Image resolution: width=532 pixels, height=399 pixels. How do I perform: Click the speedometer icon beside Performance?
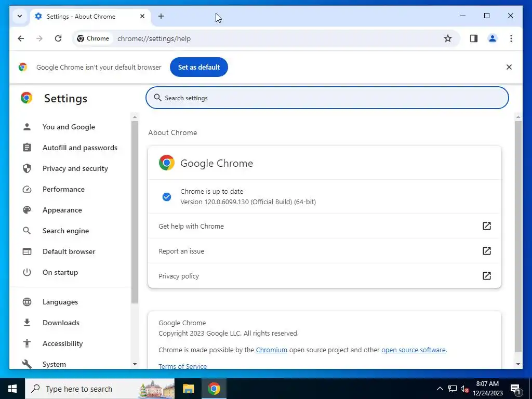tap(27, 189)
